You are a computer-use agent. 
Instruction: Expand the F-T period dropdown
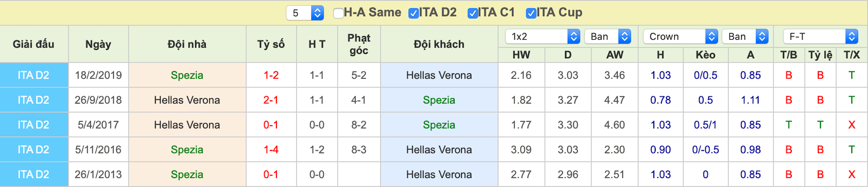[x=820, y=36]
